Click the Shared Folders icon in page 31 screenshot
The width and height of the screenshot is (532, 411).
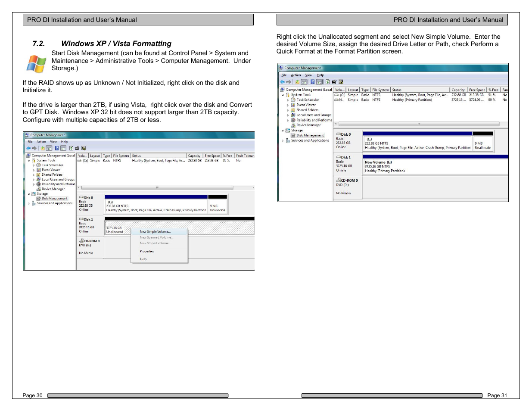coord(293,110)
